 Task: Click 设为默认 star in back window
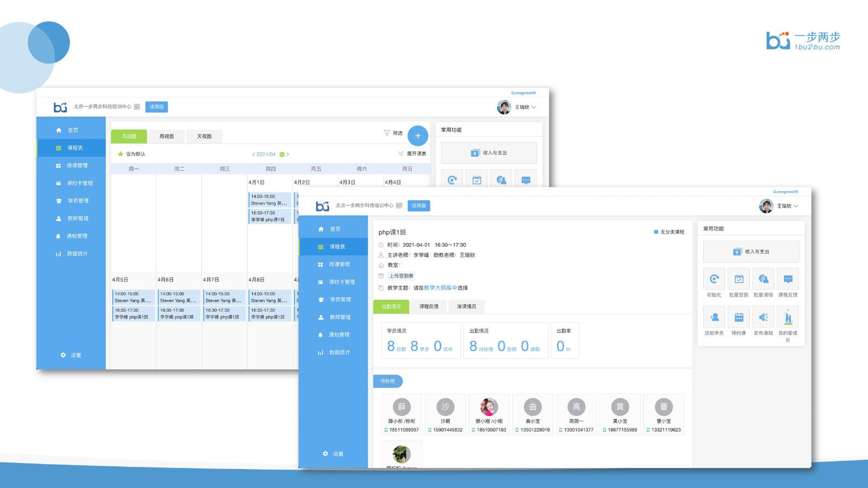[120, 154]
